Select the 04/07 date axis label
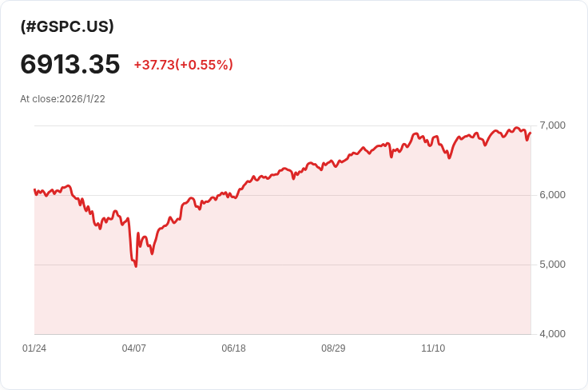The height and width of the screenshot is (390, 588). (x=134, y=348)
